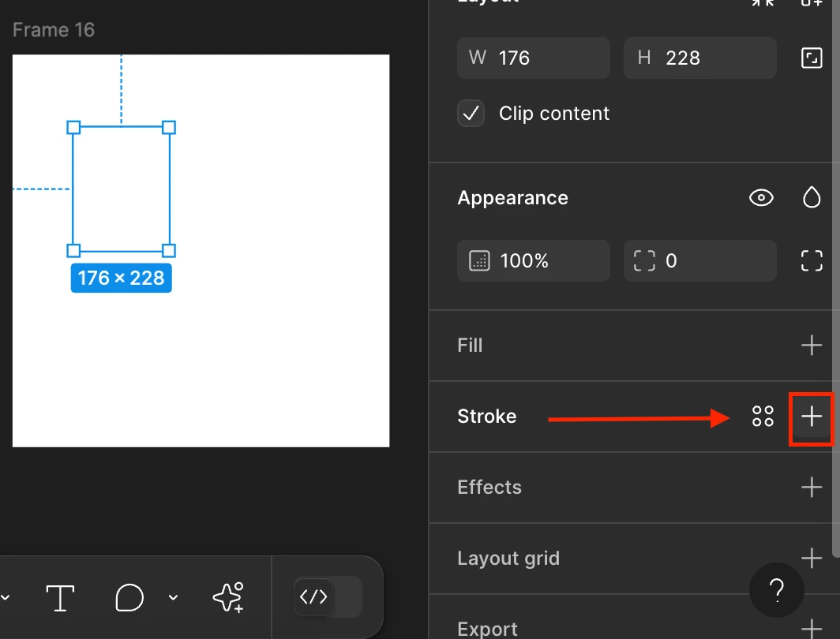Open the Actions sparkle tool

point(229,597)
